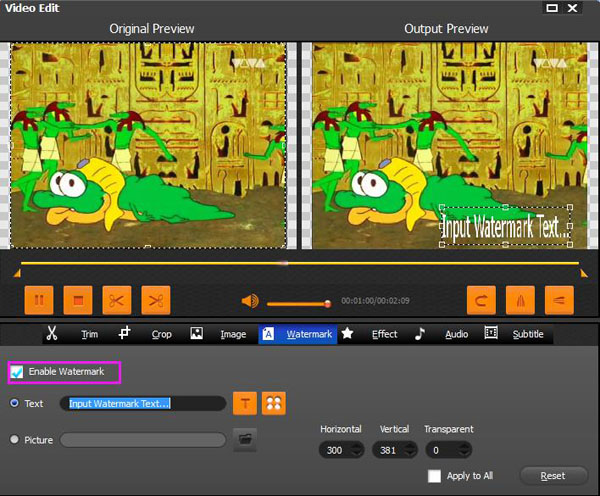Maximize the Video Edit window

click(552, 8)
